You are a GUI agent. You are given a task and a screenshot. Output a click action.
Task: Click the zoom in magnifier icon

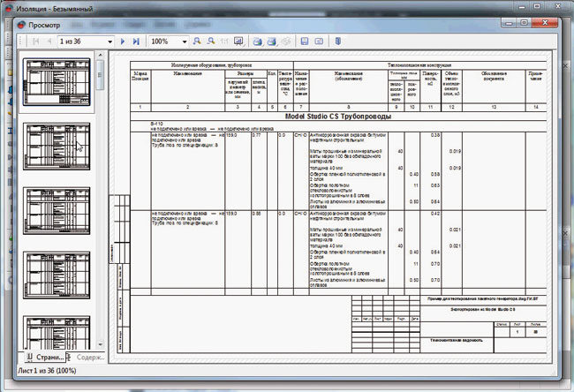(x=196, y=41)
